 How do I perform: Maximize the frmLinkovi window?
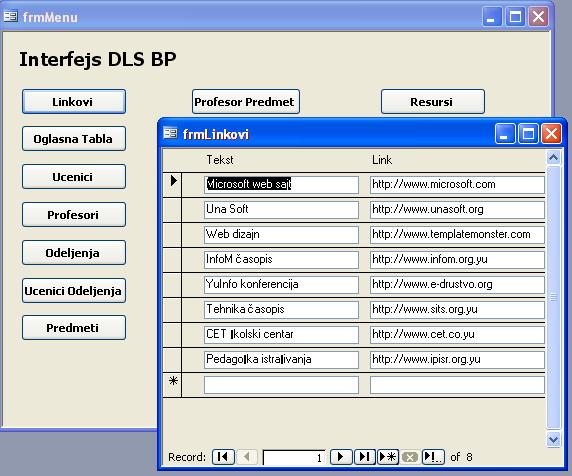tap(528, 133)
